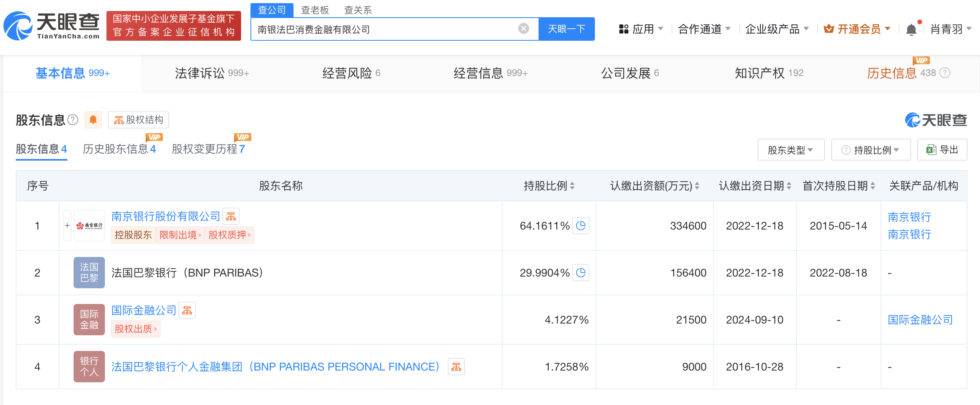Click the 控股股东 tag
The height and width of the screenshot is (405, 980).
133,235
